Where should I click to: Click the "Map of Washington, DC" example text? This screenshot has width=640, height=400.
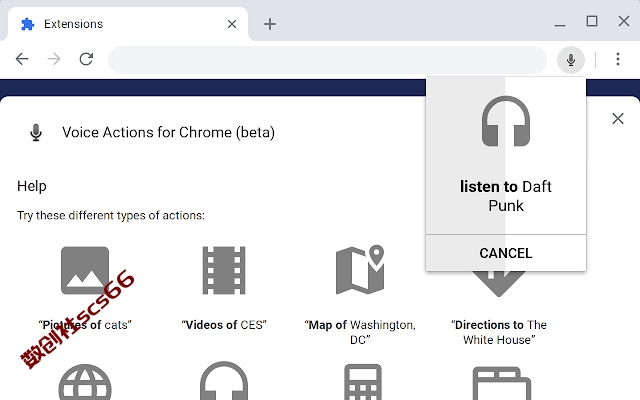click(x=360, y=332)
